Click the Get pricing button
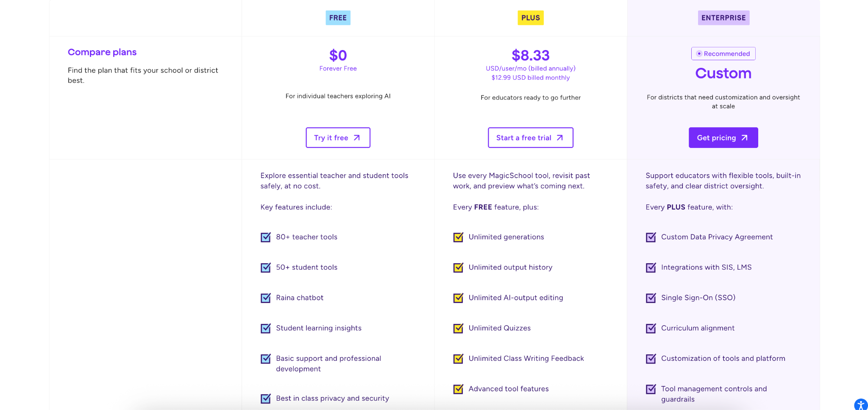868x410 pixels. pyautogui.click(x=723, y=137)
